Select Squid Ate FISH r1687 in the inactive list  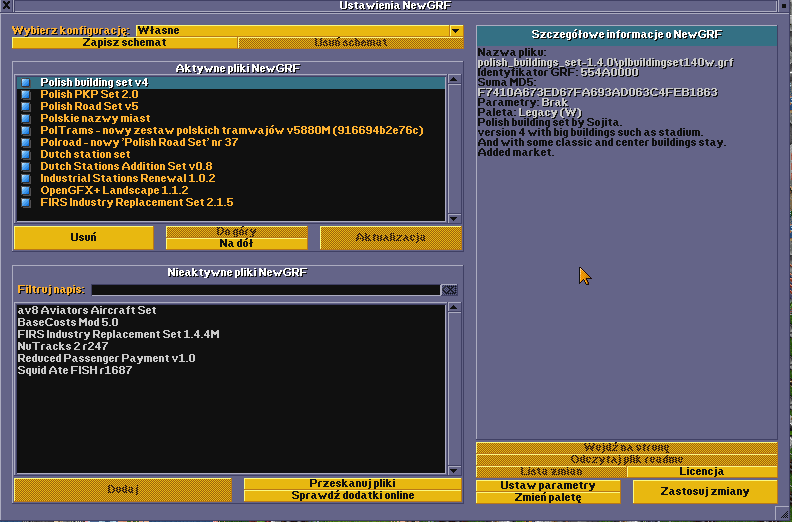click(x=75, y=370)
